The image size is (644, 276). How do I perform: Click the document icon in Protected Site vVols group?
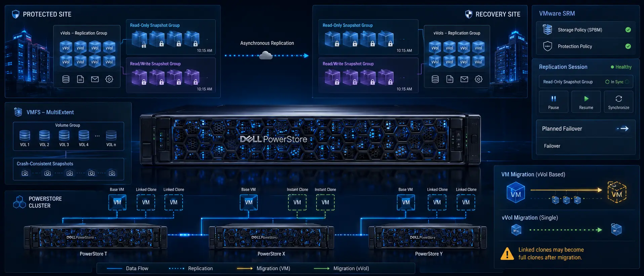pyautogui.click(x=80, y=79)
